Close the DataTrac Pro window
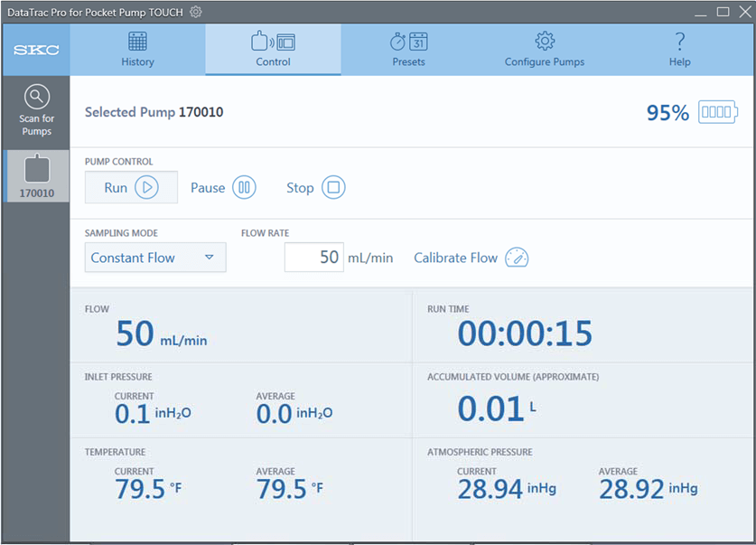This screenshot has width=756, height=545. point(745,12)
